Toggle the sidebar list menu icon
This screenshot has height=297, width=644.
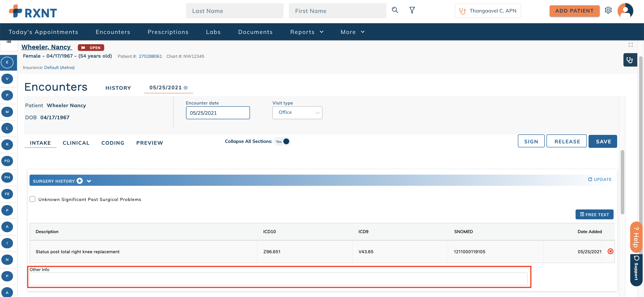[x=9, y=42]
